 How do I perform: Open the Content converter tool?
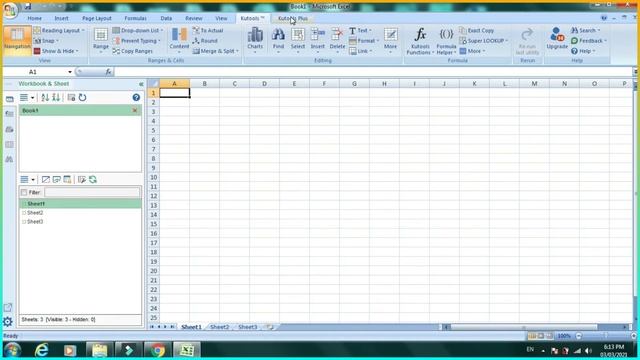click(179, 40)
